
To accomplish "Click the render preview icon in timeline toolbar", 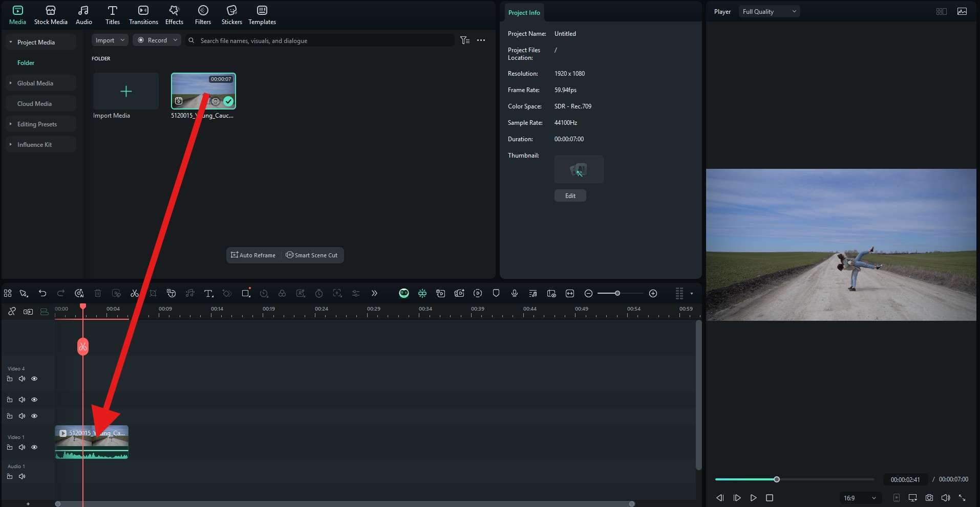I will point(478,293).
